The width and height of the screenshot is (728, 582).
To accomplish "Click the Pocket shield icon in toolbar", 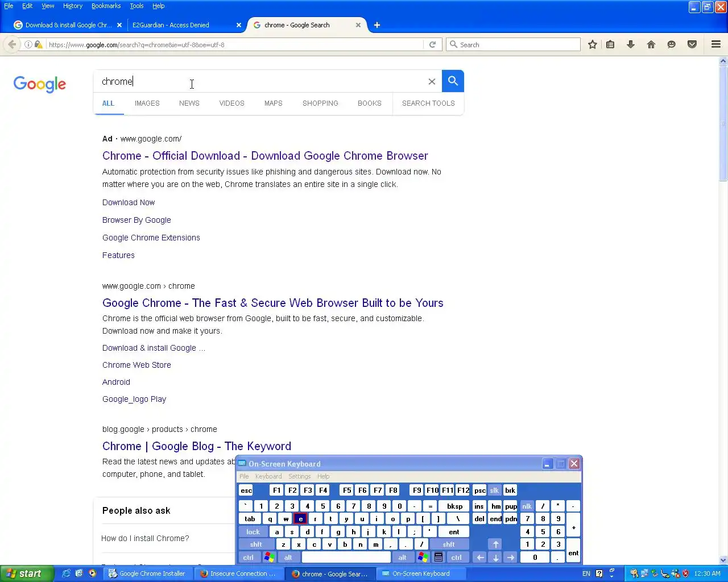I will point(692,44).
